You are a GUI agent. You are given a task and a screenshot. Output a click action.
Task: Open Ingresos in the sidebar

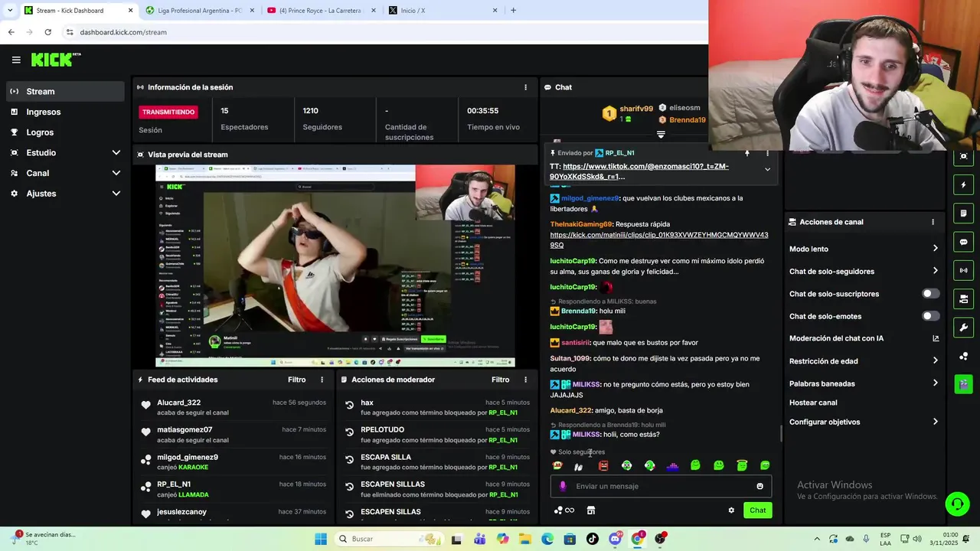click(64, 112)
